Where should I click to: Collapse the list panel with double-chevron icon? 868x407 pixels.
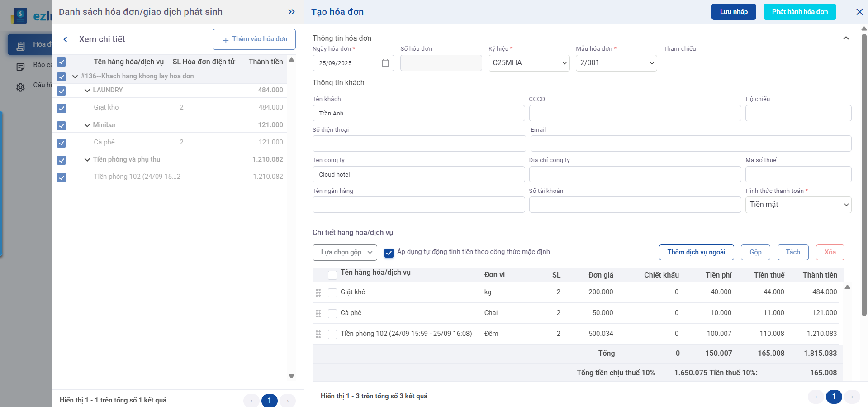point(291,12)
